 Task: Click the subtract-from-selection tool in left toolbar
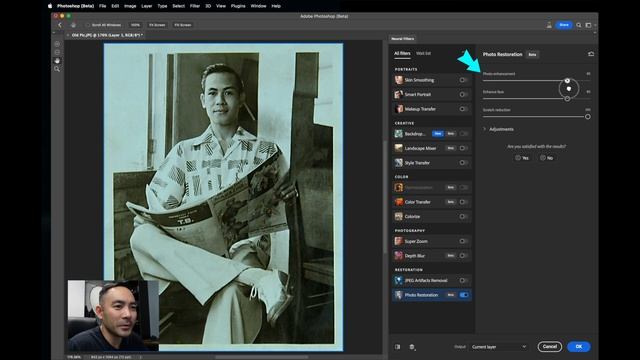click(x=57, y=52)
